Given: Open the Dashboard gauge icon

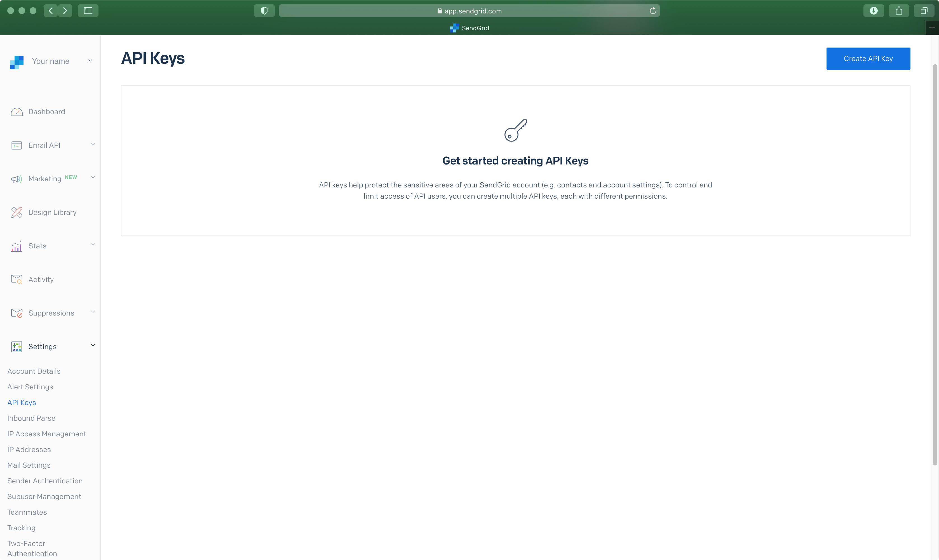Looking at the screenshot, I should coord(17,112).
